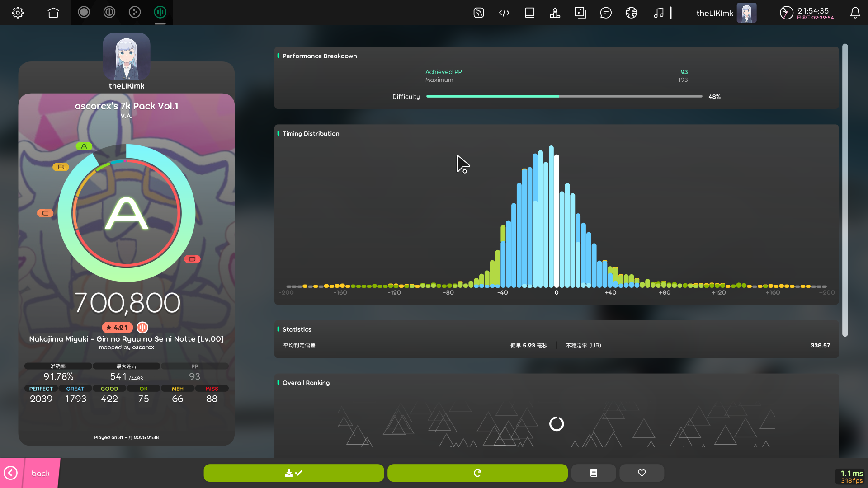Open the news feed icon
The height and width of the screenshot is (488, 868).
(479, 13)
